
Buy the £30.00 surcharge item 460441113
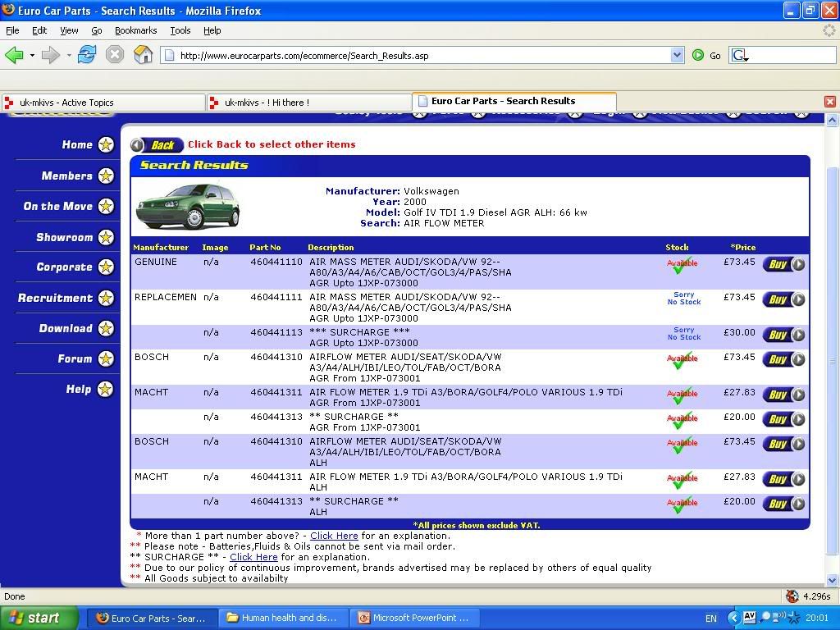[783, 335]
